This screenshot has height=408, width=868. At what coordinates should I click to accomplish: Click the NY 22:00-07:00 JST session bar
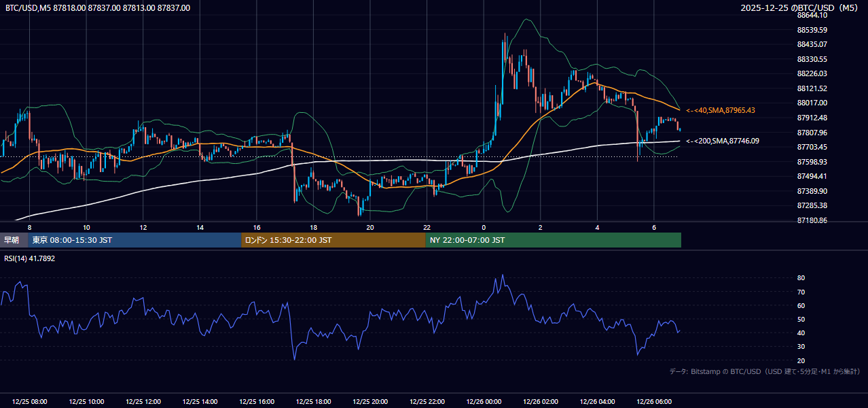554,240
